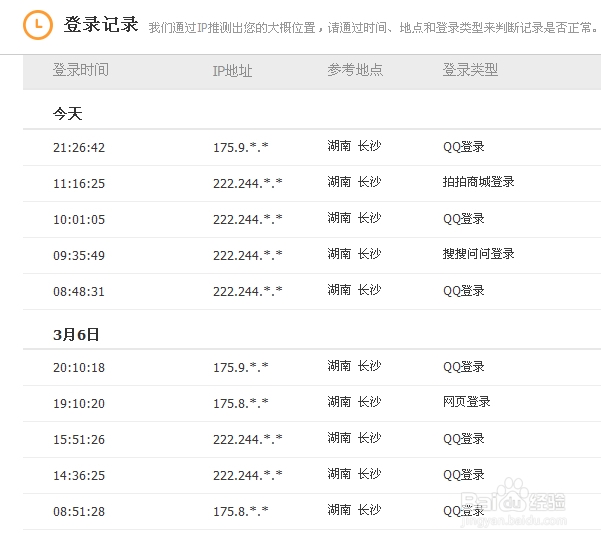The image size is (601, 542).
Task: Click 网页登录 login type
Action: (x=466, y=402)
